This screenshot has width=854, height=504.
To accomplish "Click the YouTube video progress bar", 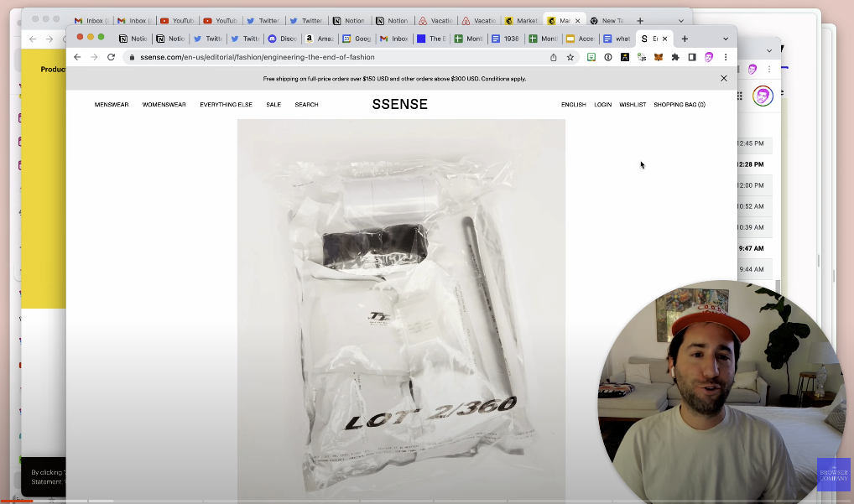I will point(427,501).
